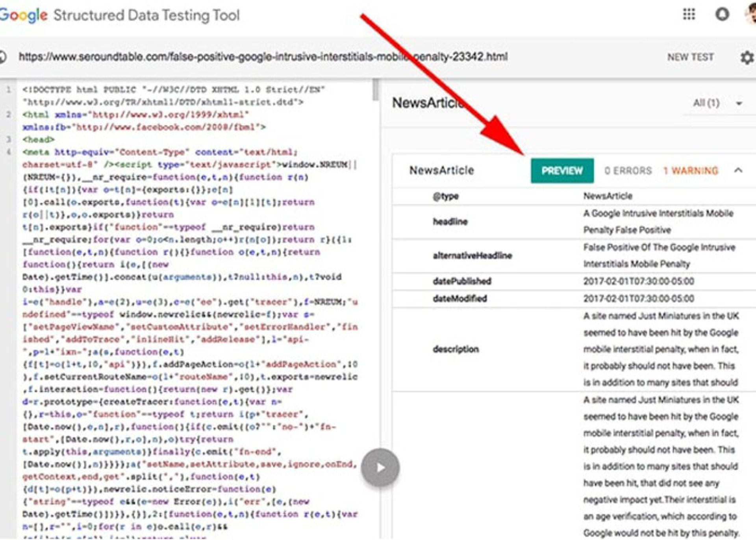
Task: Select the alternativeHeadline property row
Action: tap(472, 256)
